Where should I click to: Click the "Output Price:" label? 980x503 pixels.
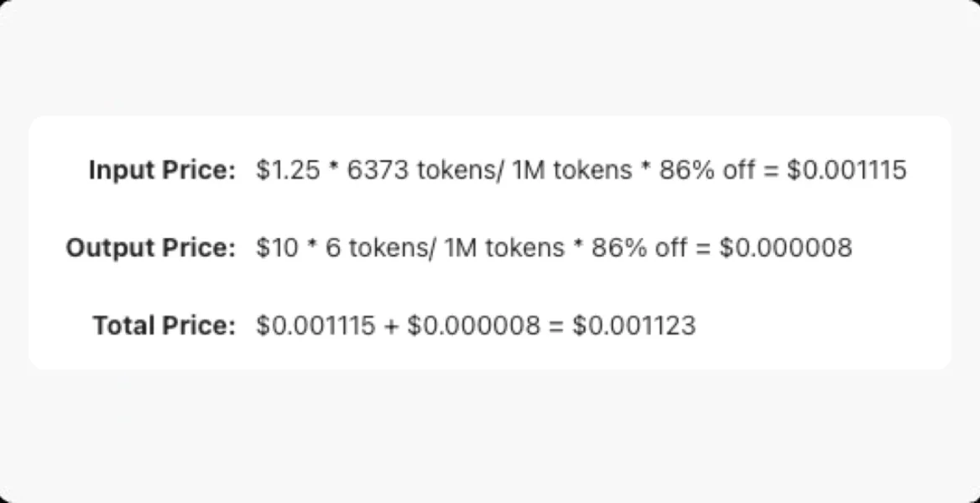[151, 247]
